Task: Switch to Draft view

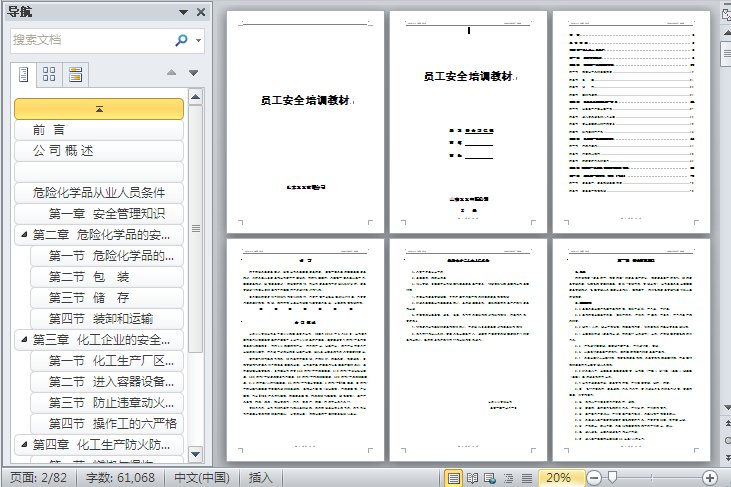Action: click(x=527, y=478)
